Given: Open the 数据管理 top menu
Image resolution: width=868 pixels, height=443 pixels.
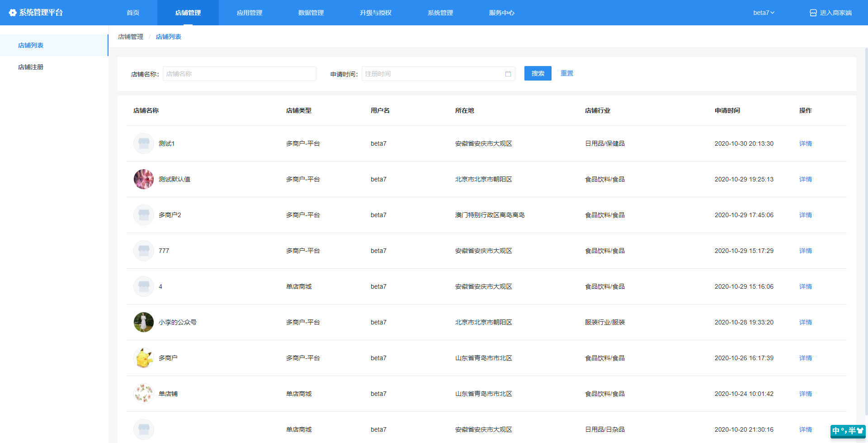Looking at the screenshot, I should (311, 13).
